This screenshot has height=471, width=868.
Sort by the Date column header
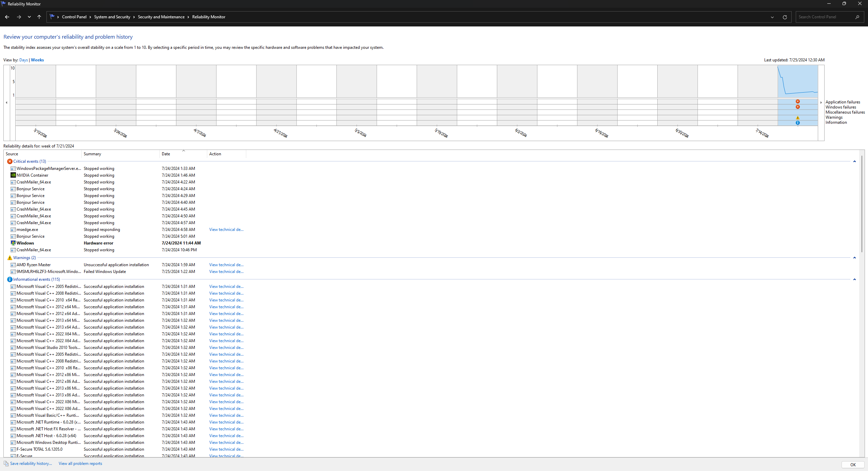click(x=183, y=154)
